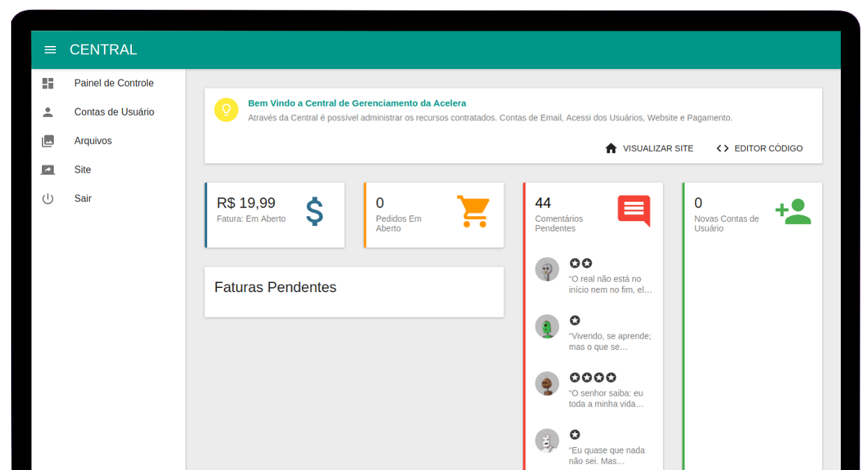Click the Painel de Controle dashboard icon
This screenshot has width=868, height=470.
coord(47,84)
